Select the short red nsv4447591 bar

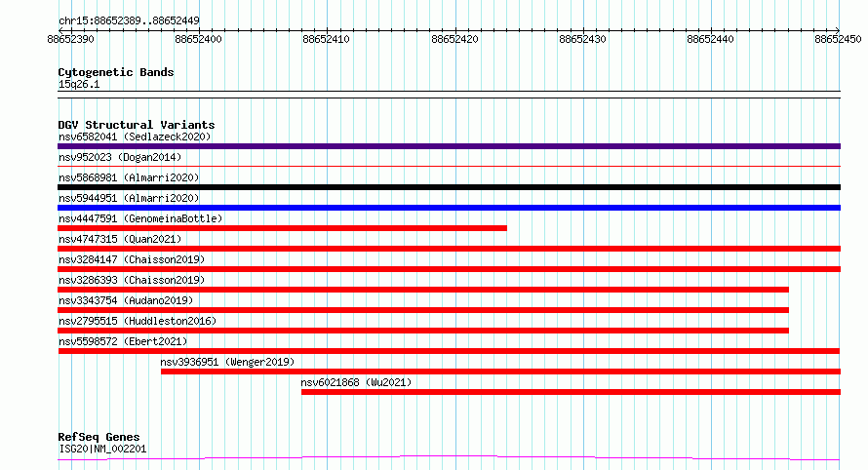(x=282, y=228)
